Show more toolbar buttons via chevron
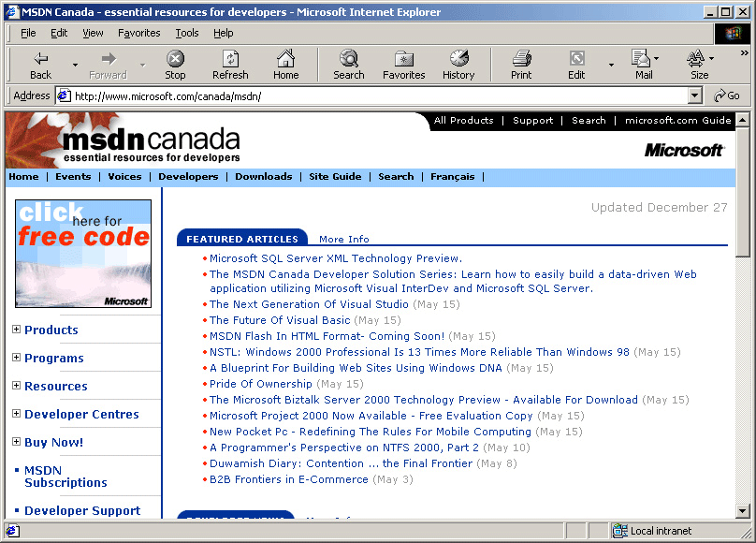The image size is (756, 543). pyautogui.click(x=745, y=53)
